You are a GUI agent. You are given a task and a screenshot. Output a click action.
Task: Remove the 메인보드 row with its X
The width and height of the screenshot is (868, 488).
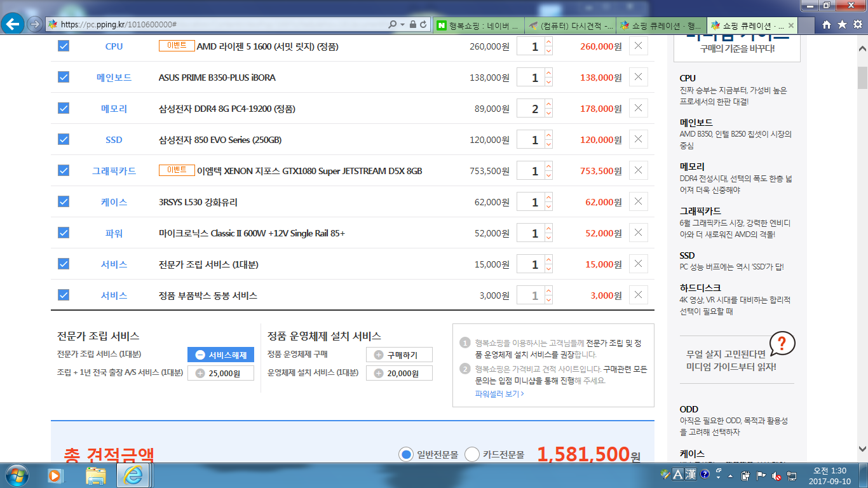[x=639, y=77]
